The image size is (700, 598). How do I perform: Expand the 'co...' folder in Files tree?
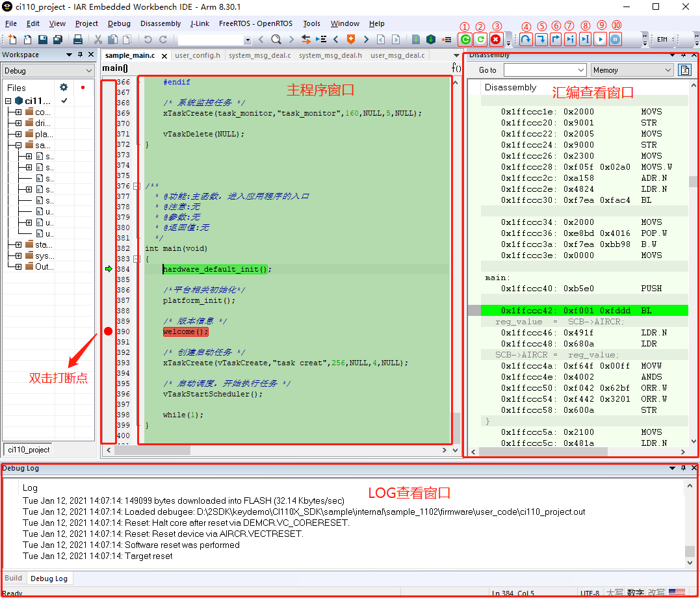pos(18,112)
